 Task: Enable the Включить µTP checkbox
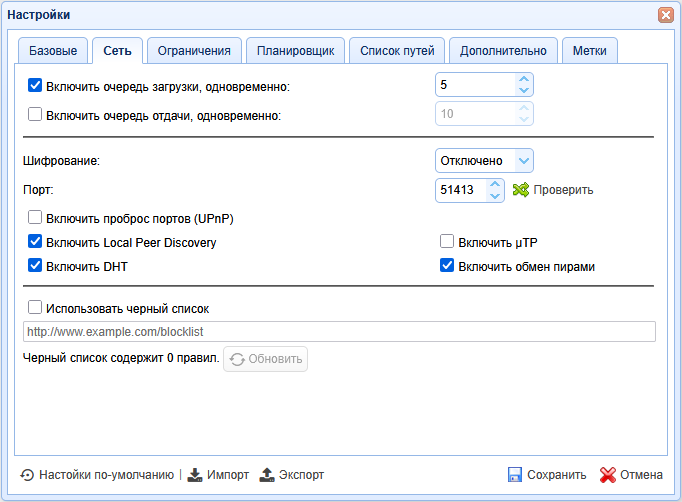coord(447,241)
